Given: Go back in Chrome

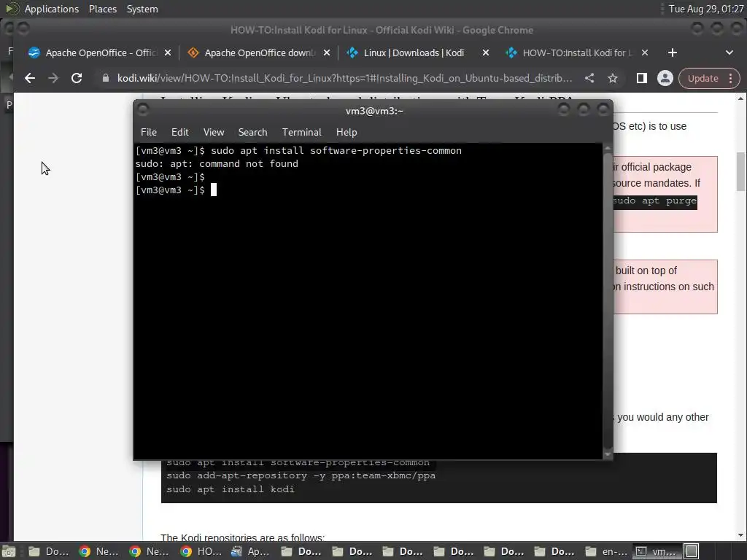Looking at the screenshot, I should [x=30, y=78].
